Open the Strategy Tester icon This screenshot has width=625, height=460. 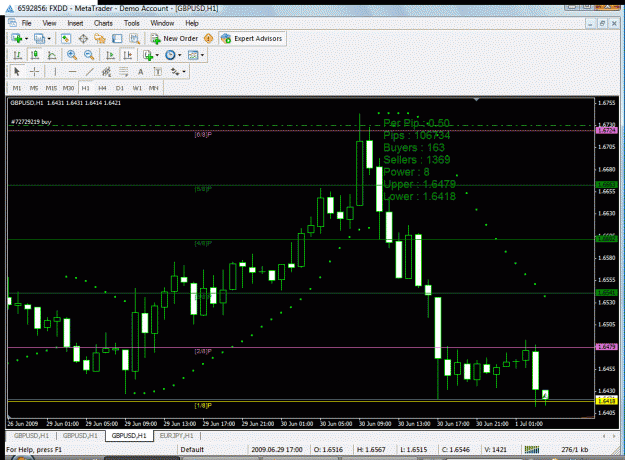point(134,38)
